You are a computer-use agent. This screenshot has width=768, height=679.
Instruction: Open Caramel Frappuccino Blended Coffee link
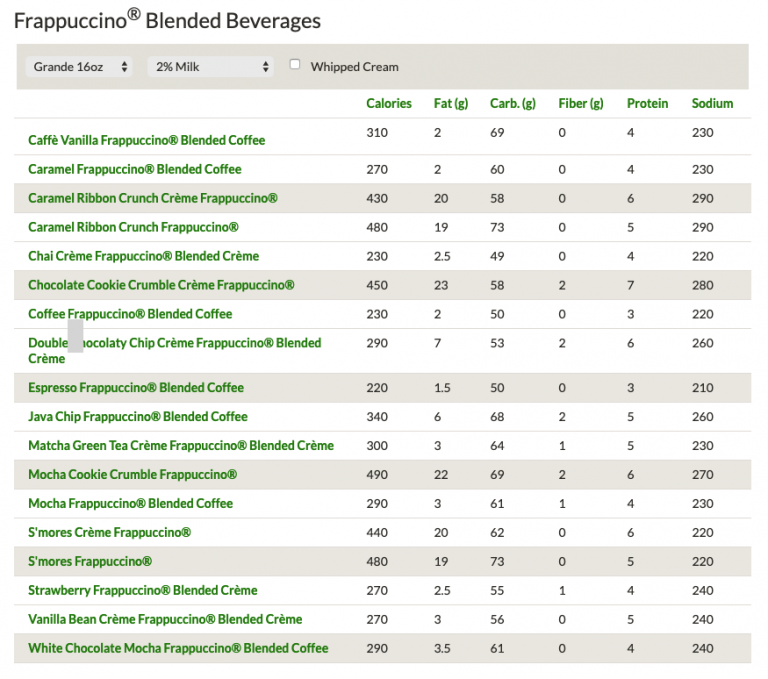134,169
